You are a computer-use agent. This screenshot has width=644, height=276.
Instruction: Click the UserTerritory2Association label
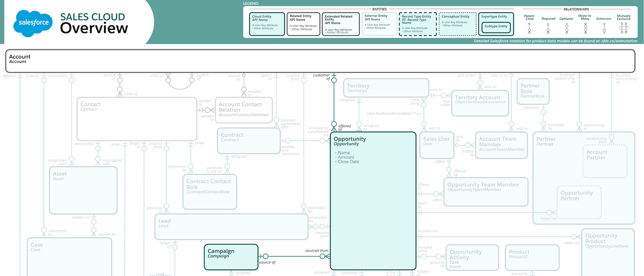pyautogui.click(x=389, y=113)
